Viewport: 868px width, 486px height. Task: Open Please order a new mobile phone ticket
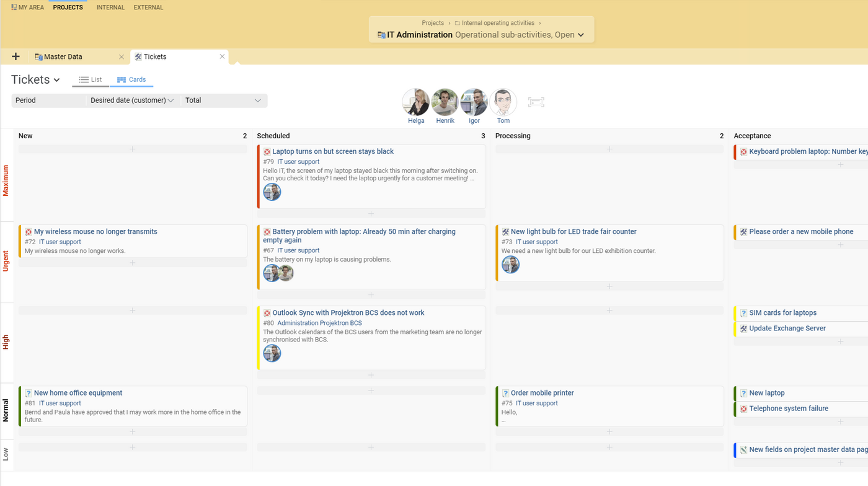click(801, 232)
